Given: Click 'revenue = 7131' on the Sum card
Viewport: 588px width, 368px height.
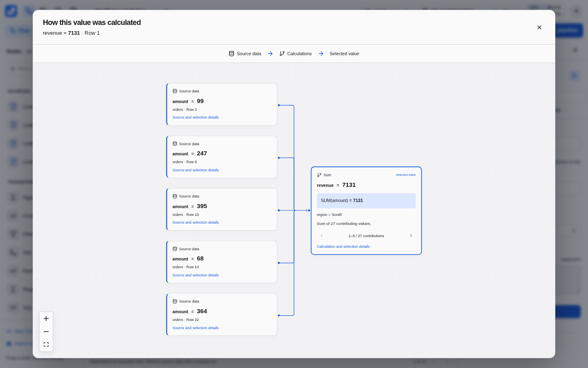Looking at the screenshot, I should click(x=336, y=185).
